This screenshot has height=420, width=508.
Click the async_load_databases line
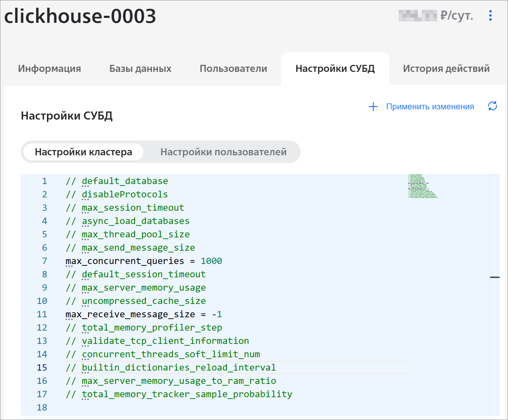(128, 221)
